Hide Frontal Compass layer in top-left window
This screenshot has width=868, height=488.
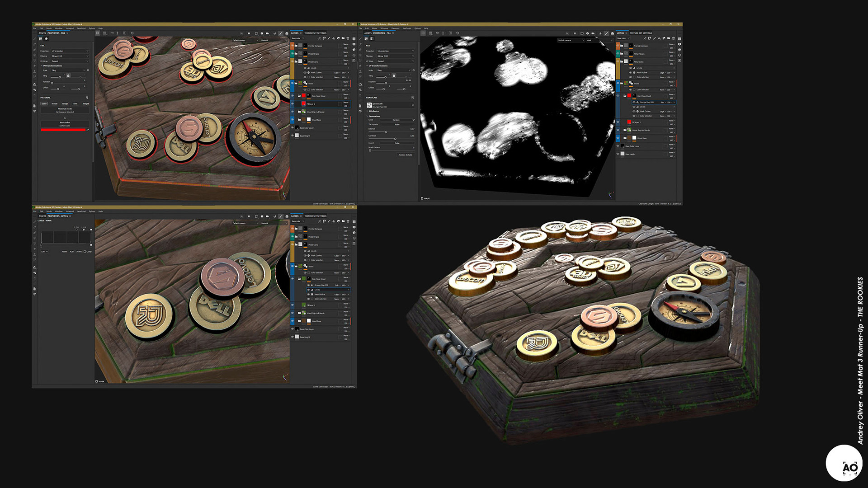pos(292,46)
